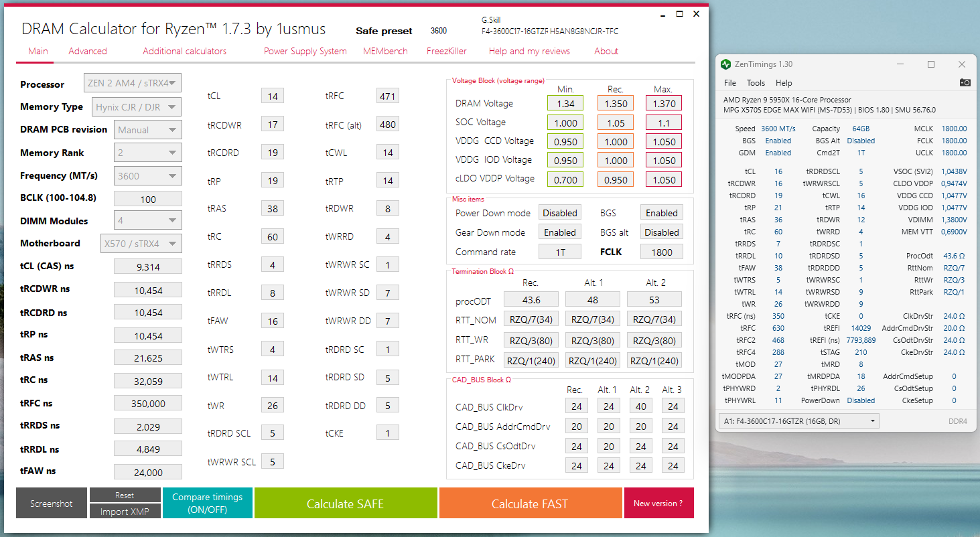This screenshot has width=980, height=537.
Task: Open the Advanced tab
Action: point(88,51)
